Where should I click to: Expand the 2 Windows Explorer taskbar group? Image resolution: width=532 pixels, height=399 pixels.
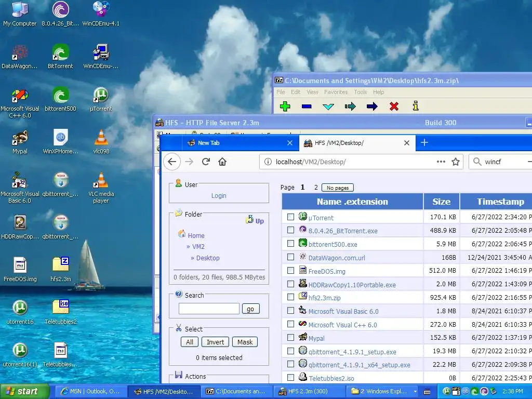coord(383,392)
